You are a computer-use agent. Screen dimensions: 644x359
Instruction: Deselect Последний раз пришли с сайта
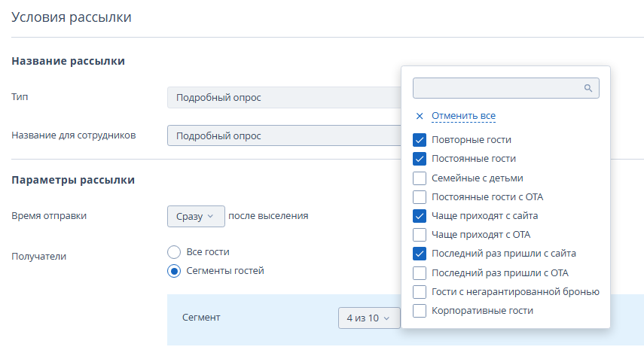420,254
